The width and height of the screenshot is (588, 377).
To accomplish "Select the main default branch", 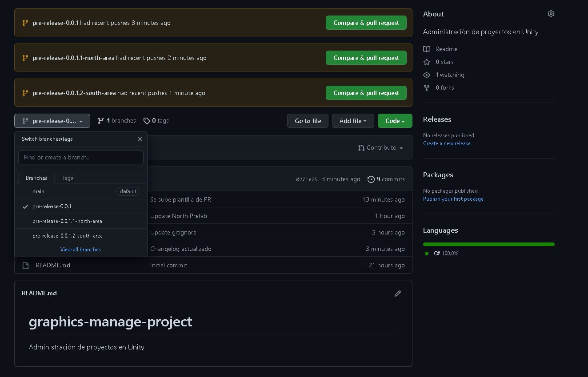I will click(x=39, y=191).
